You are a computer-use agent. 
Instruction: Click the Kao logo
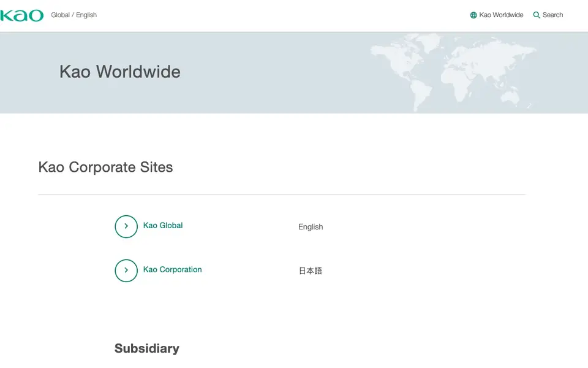[22, 15]
